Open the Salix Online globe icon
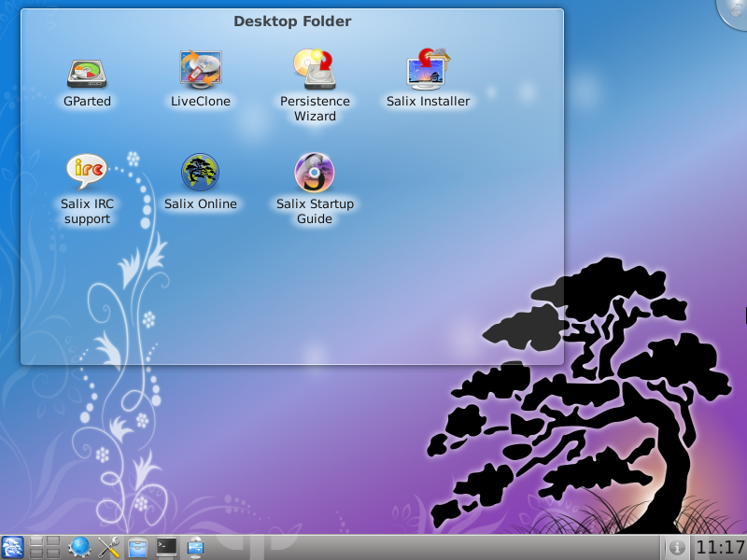Viewport: 747px width, 560px height. click(x=201, y=172)
